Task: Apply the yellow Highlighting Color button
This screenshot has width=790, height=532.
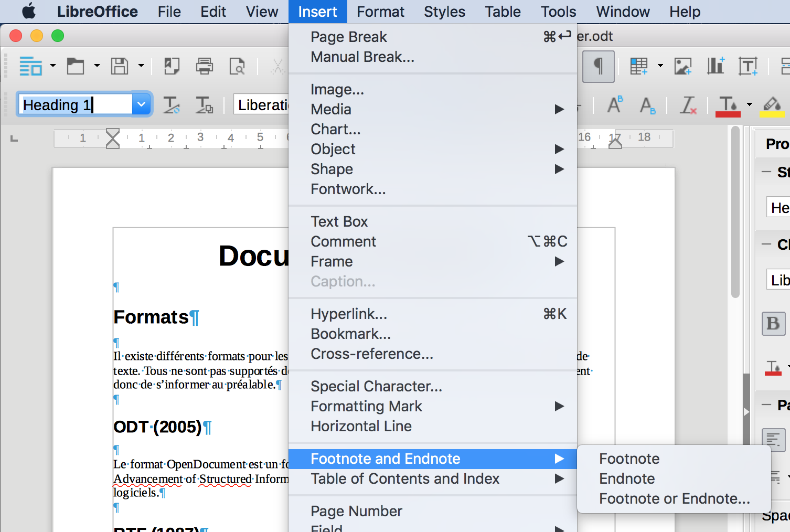Action: [772, 105]
